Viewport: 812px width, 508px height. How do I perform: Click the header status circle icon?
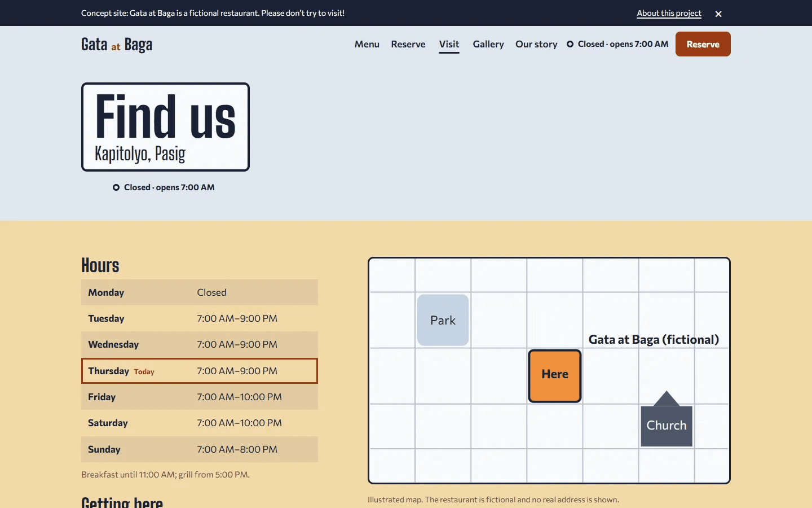(570, 44)
